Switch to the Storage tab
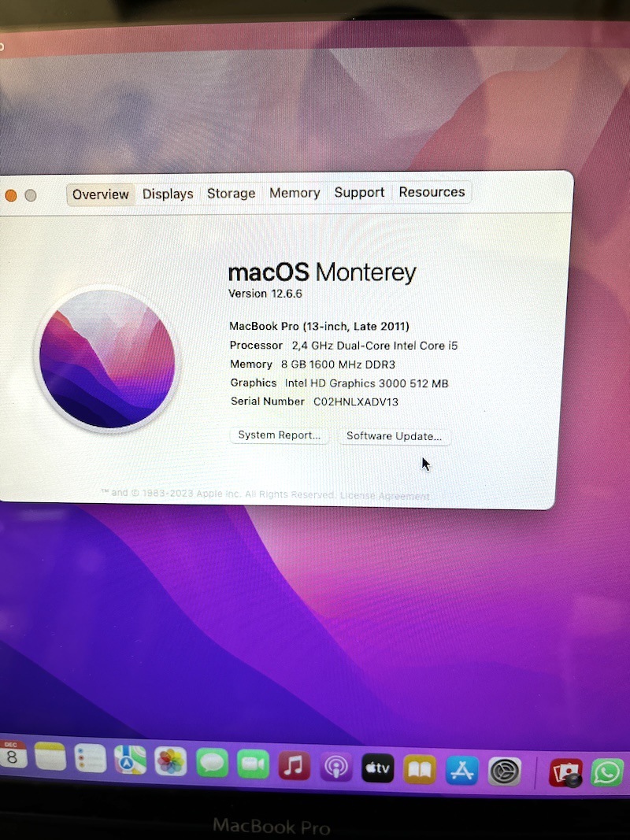630x840 pixels. (x=231, y=194)
